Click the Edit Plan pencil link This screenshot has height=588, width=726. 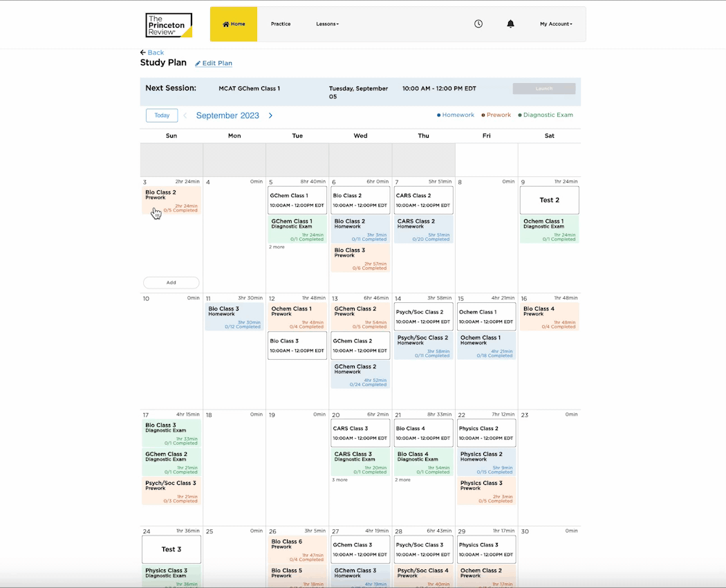click(214, 64)
